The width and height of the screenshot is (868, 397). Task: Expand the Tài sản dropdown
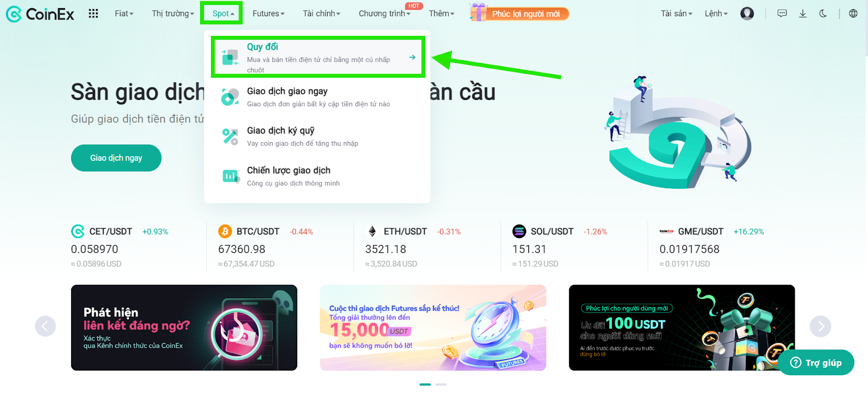click(x=676, y=14)
